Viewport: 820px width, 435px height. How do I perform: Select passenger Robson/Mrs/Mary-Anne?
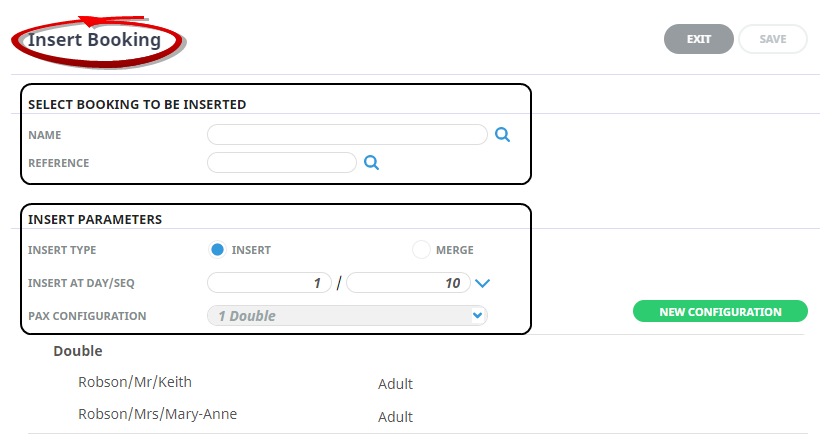click(x=158, y=414)
